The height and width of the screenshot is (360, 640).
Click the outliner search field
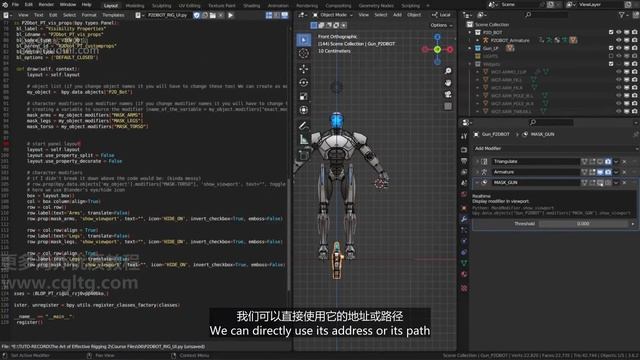coord(547,15)
